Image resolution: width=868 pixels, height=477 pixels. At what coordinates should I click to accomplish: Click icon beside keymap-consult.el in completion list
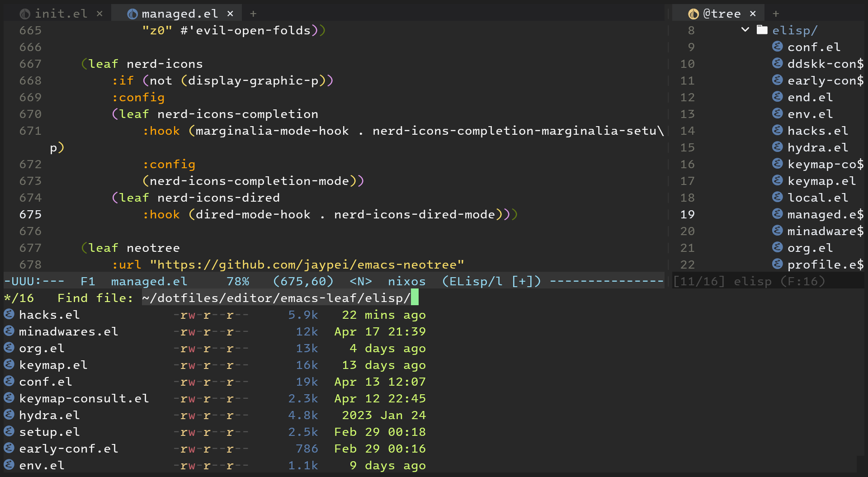9,398
